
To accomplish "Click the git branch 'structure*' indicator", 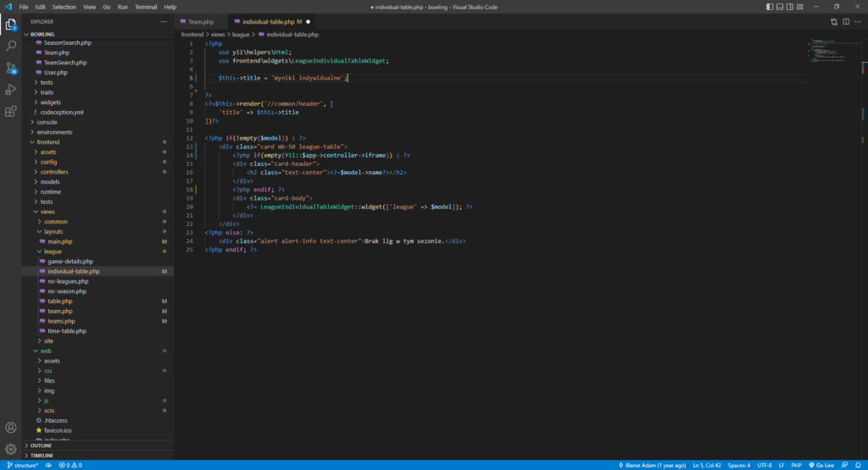I will point(23,465).
